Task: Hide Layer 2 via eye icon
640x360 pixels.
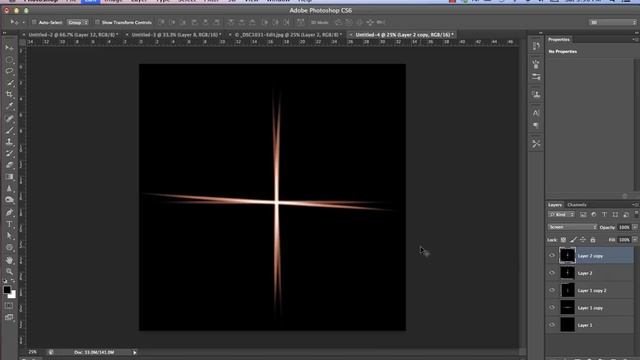Action: point(552,273)
